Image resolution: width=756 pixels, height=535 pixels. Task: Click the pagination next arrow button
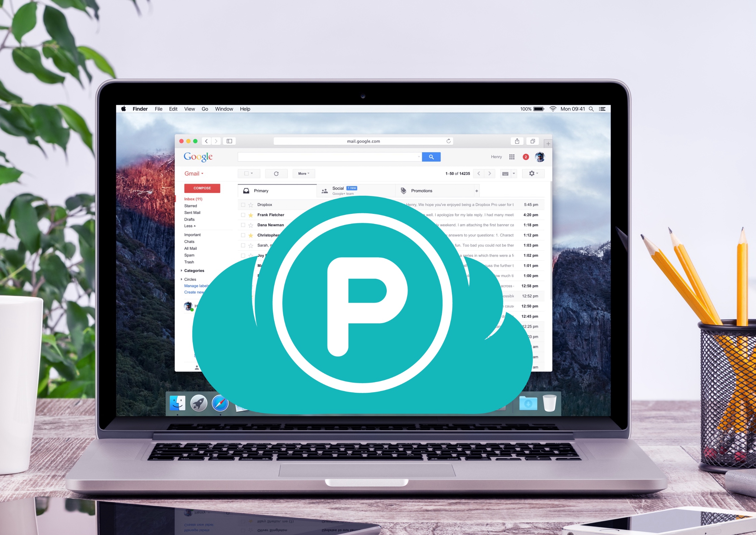pos(491,174)
